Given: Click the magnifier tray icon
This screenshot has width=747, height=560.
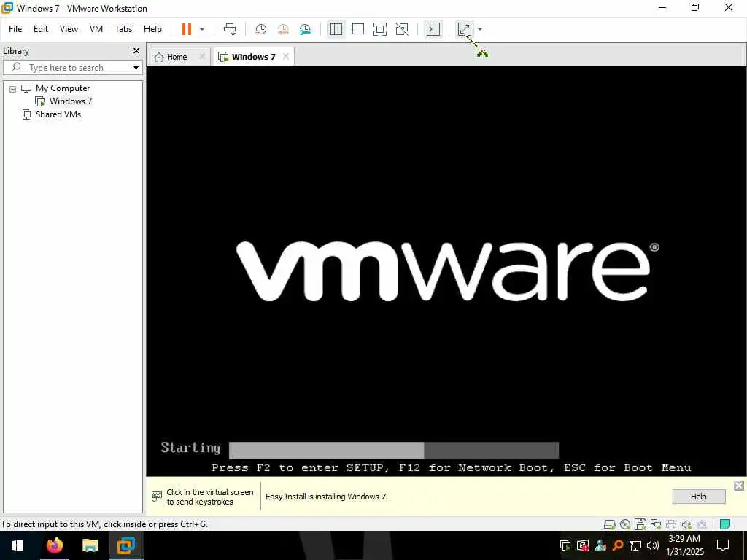Looking at the screenshot, I should [x=618, y=545].
